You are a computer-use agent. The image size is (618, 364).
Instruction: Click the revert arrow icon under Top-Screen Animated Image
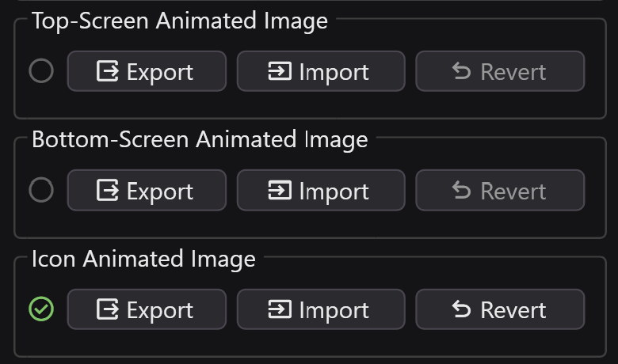pyautogui.click(x=461, y=72)
